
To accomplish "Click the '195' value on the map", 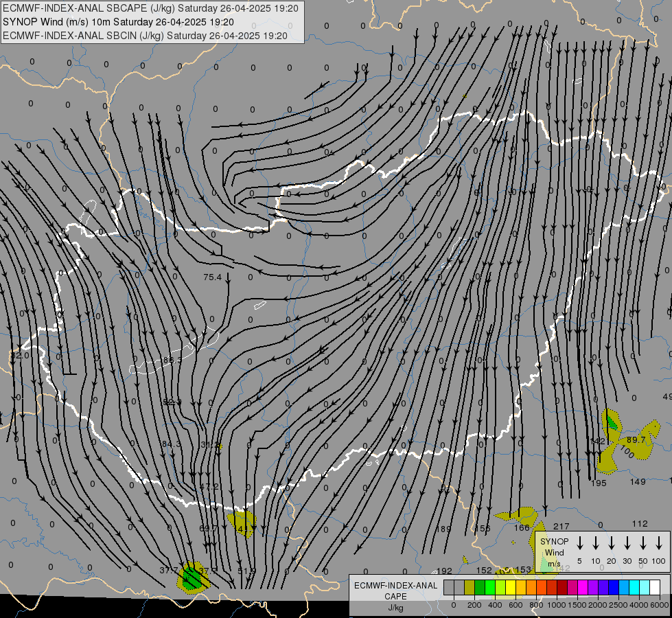I will [599, 483].
